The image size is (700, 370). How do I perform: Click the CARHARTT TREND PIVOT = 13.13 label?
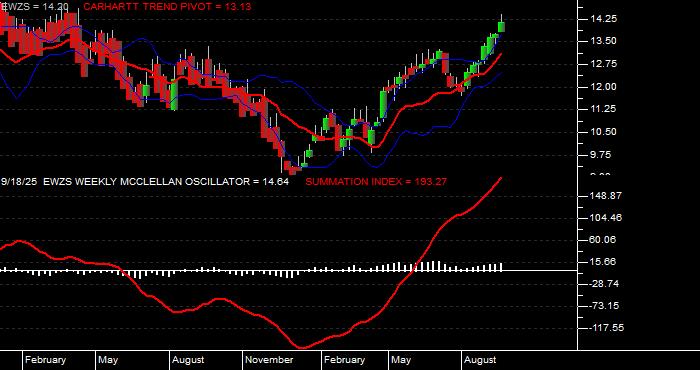click(x=167, y=7)
